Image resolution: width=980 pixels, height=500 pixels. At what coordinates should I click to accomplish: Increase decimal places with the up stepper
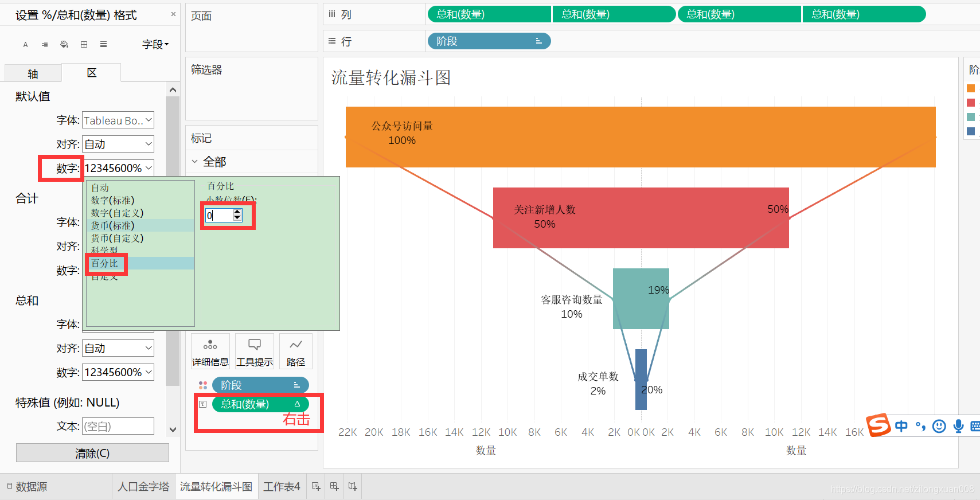pos(237,212)
